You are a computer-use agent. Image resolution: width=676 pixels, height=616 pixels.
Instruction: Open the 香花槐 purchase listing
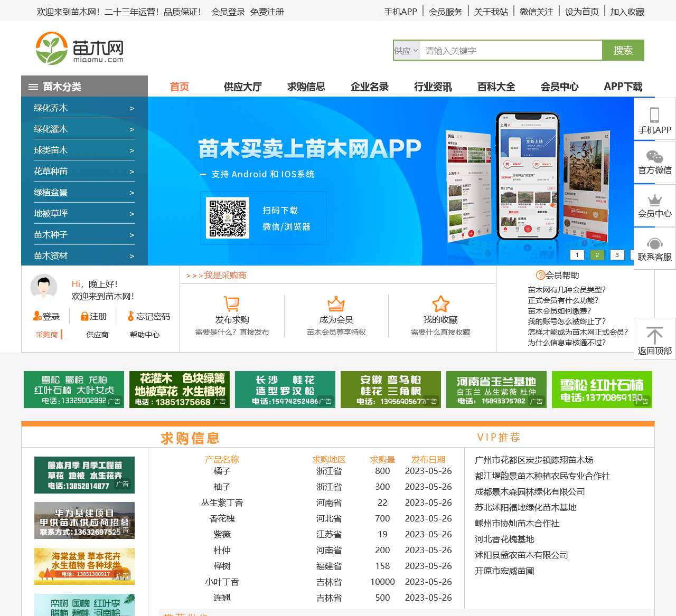(222, 518)
